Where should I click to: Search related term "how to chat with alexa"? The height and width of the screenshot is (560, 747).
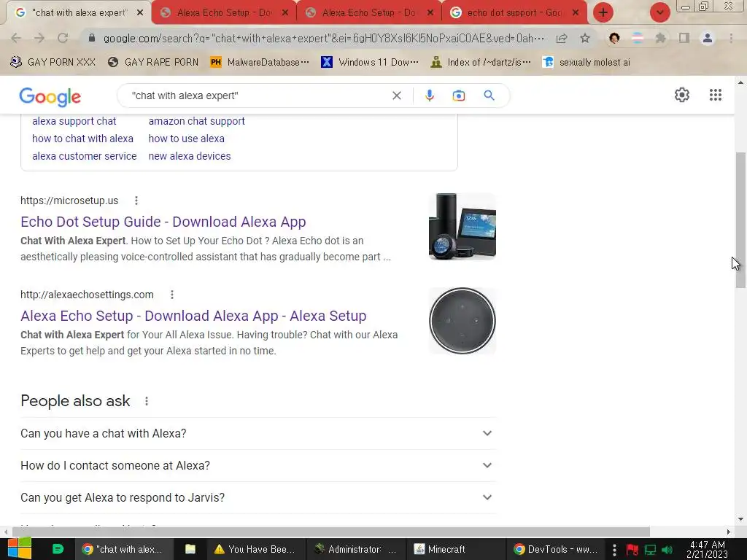82,139
